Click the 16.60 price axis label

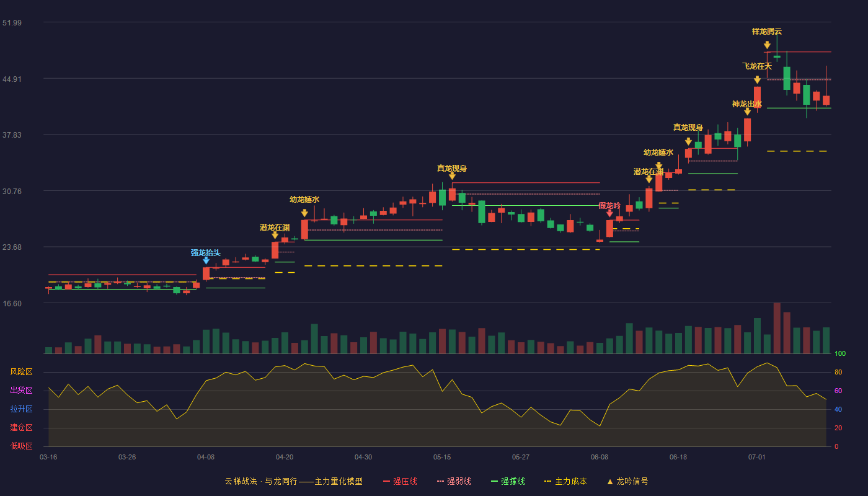click(x=12, y=304)
